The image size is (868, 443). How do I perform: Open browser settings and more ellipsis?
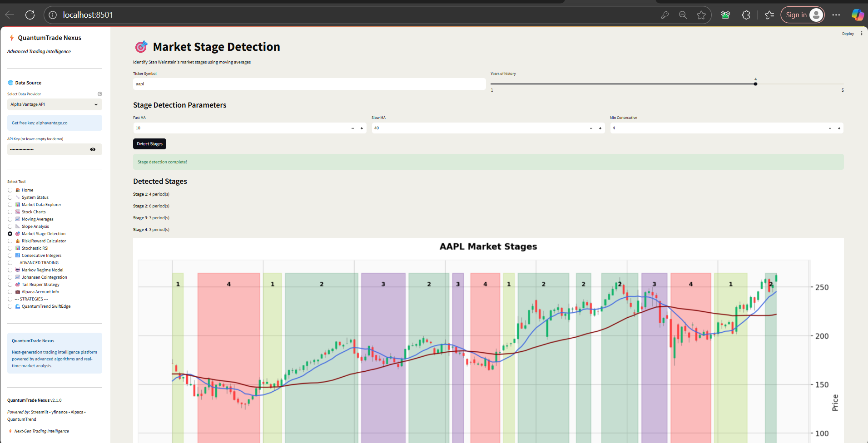pyautogui.click(x=836, y=15)
